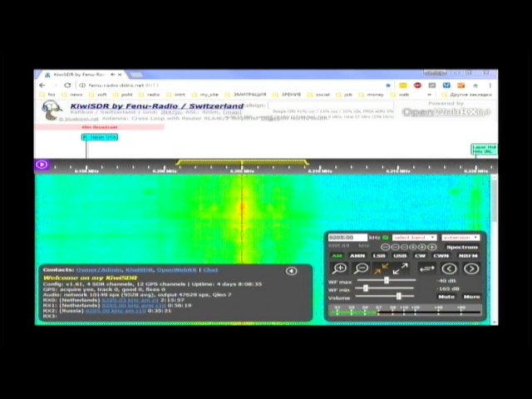Open the Owner/Admin contact link
Image resolution: width=532 pixels, height=399 pixels.
pos(98,270)
